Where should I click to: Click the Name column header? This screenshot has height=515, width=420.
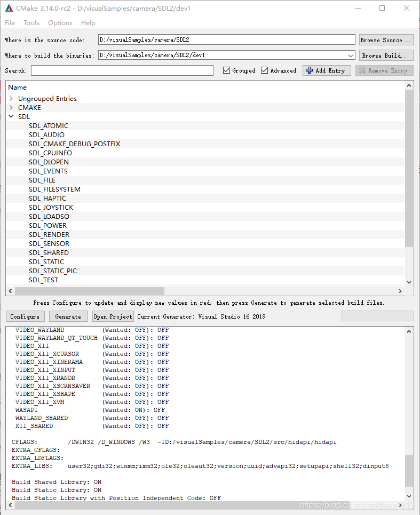[x=18, y=88]
